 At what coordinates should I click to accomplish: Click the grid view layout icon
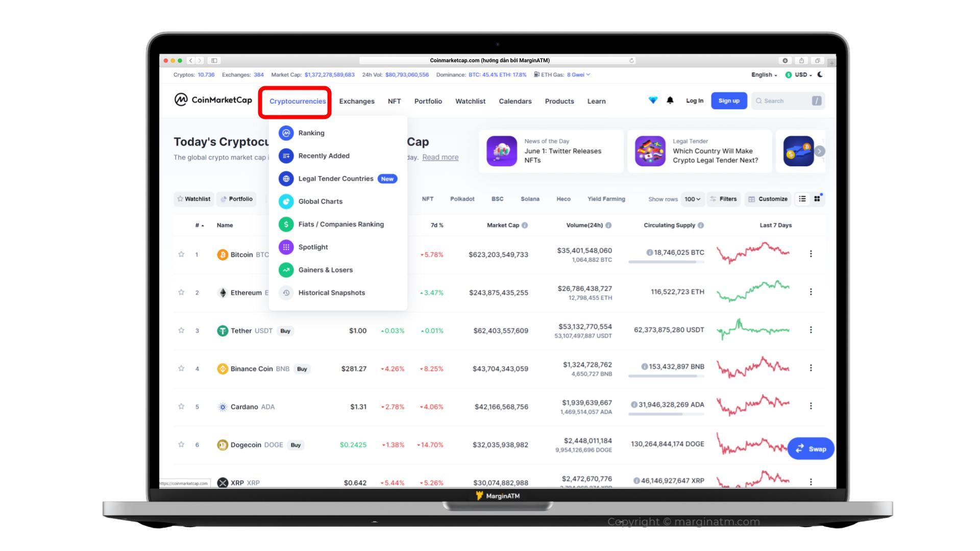[817, 198]
